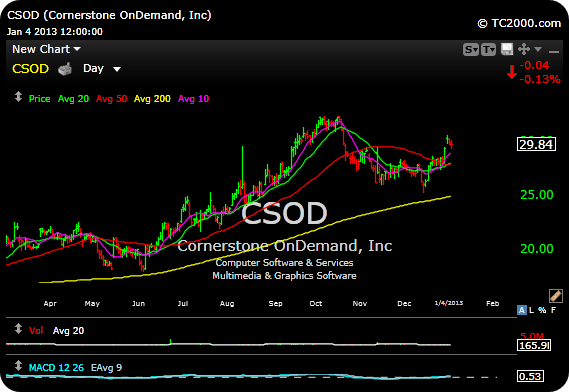The image size is (569, 392).
Task: Minimize the chart with the dash button
Action: 554,52
